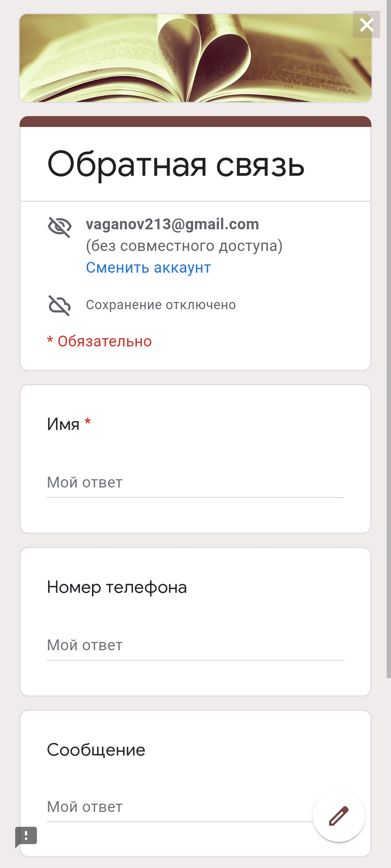The image size is (391, 868).
Task: Click the Сохранение отключено status text
Action: pyautogui.click(x=161, y=305)
